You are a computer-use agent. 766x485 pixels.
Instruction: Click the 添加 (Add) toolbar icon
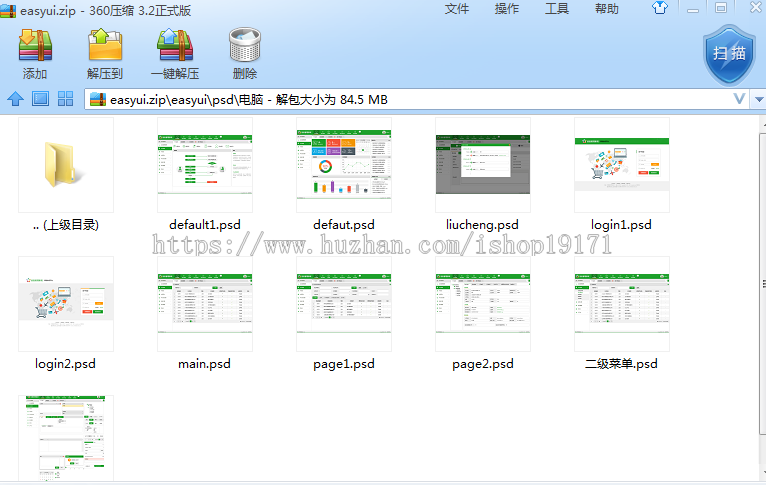(x=35, y=45)
